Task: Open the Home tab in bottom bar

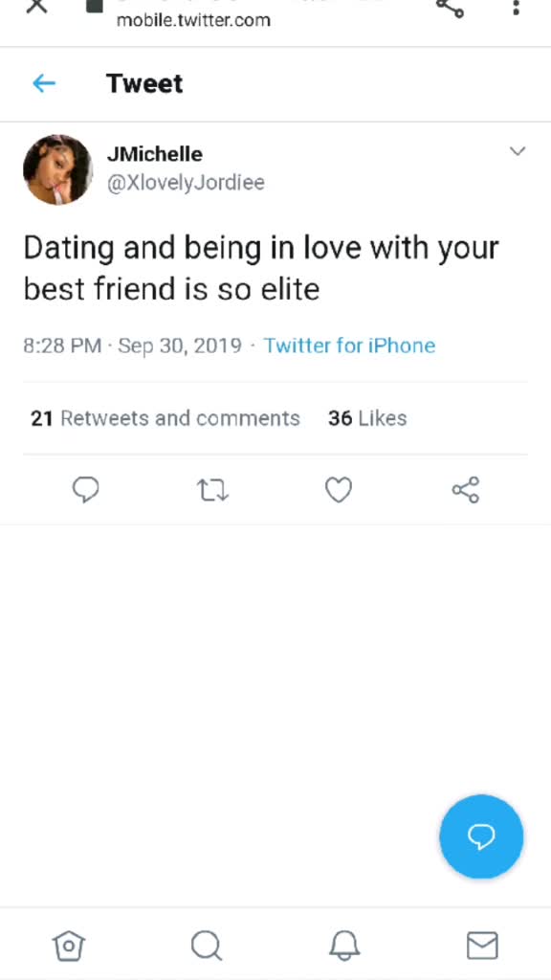Action: pos(69,945)
